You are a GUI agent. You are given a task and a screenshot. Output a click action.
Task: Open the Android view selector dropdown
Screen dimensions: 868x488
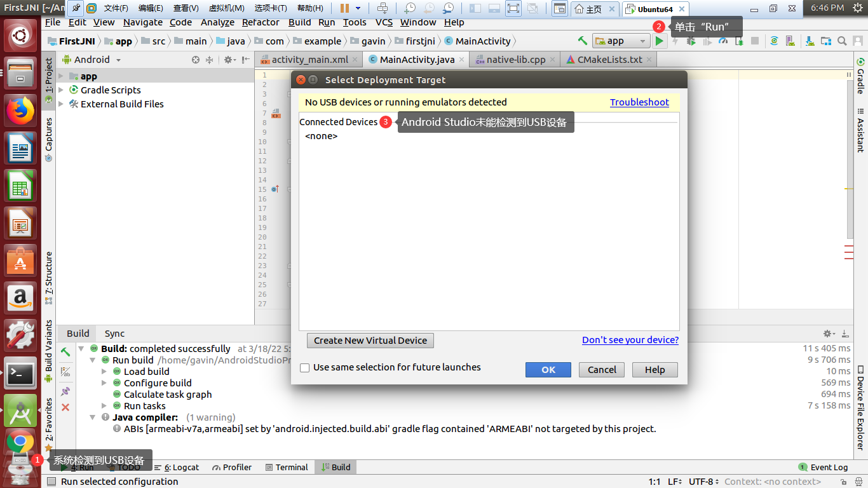click(x=92, y=60)
